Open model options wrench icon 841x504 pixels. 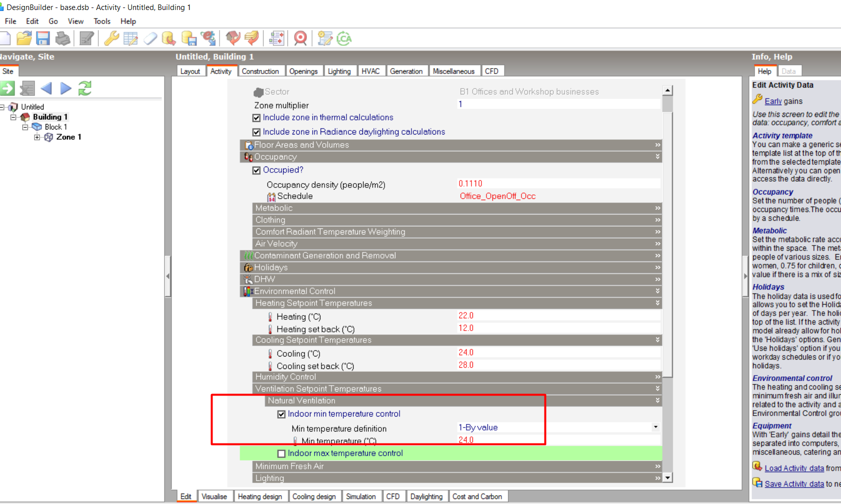pyautogui.click(x=111, y=38)
